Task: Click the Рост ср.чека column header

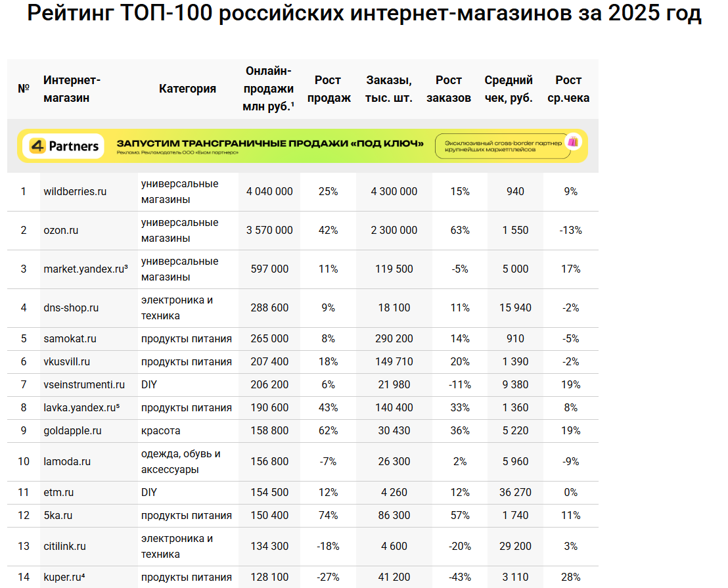Action: (568, 89)
